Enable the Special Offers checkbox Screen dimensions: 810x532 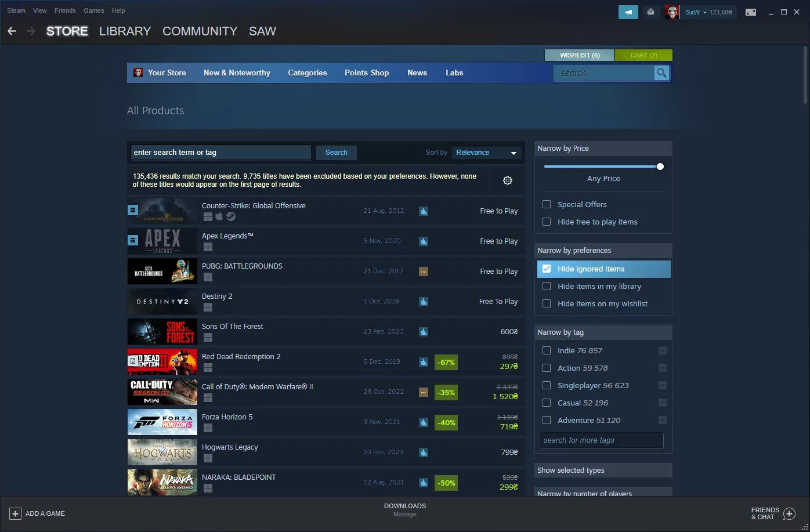point(547,204)
